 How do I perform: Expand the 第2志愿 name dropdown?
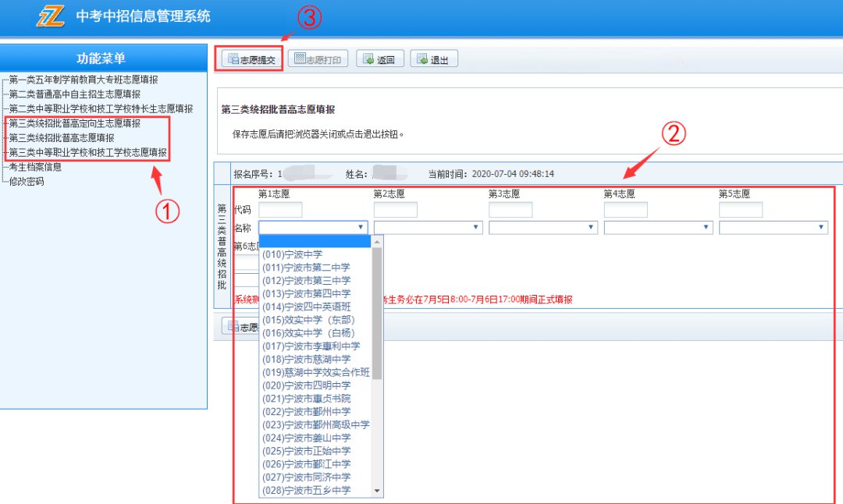pyautogui.click(x=427, y=227)
